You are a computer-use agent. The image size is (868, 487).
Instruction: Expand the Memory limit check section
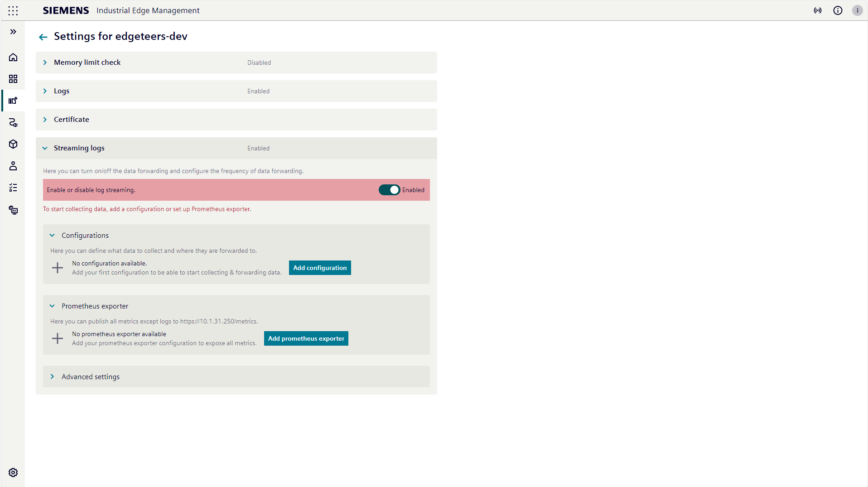tap(236, 63)
